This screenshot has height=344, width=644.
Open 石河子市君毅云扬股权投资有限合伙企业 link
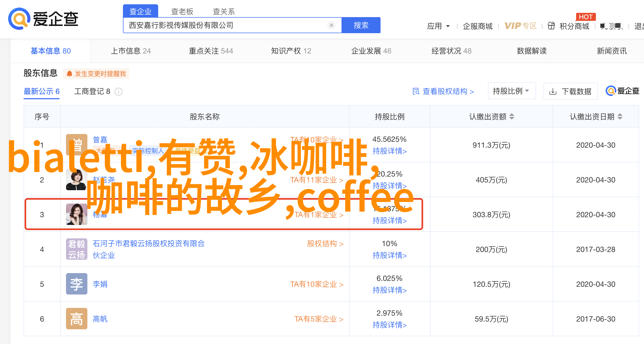pos(149,249)
